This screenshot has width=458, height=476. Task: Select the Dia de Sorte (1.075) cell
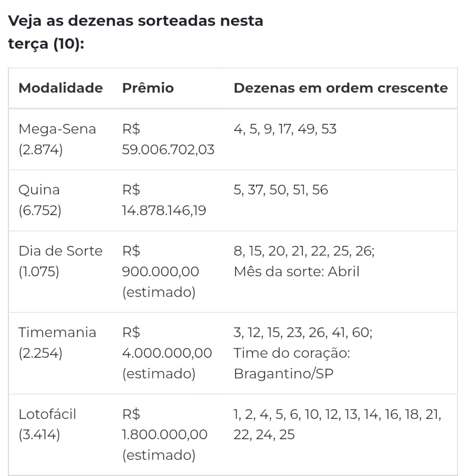click(60, 261)
